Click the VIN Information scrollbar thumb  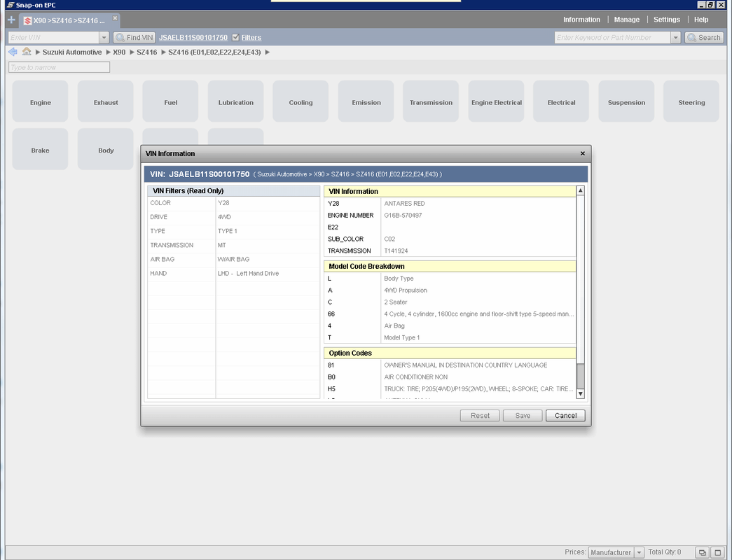click(x=580, y=376)
